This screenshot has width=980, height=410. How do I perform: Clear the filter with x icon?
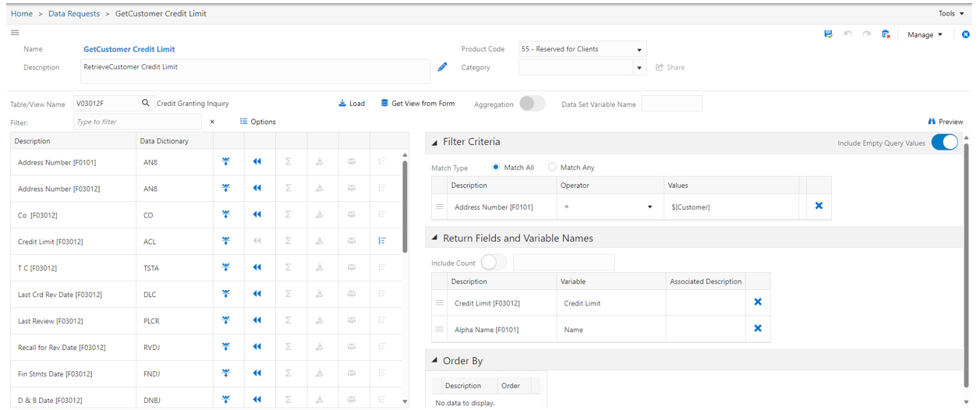point(212,122)
